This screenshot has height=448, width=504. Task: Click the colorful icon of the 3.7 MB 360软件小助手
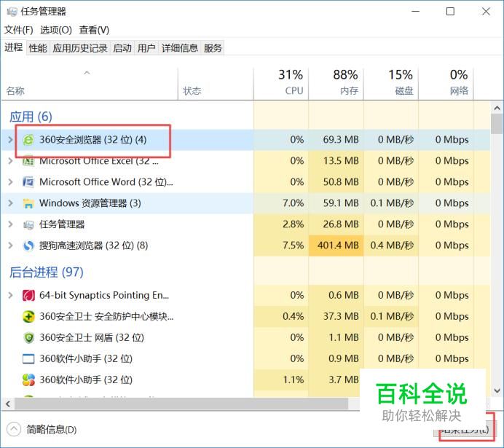(x=28, y=380)
